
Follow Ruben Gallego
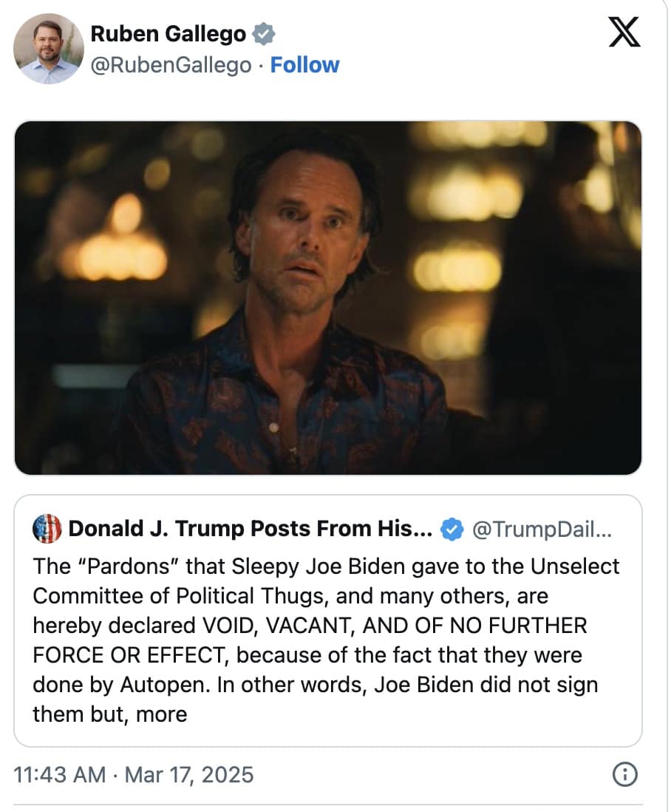point(304,65)
